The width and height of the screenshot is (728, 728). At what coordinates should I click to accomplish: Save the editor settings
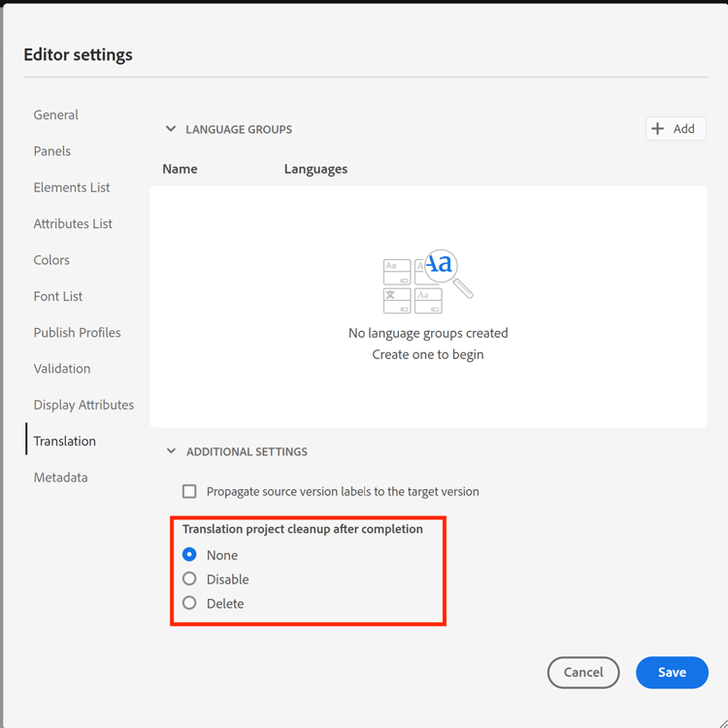tap(672, 672)
